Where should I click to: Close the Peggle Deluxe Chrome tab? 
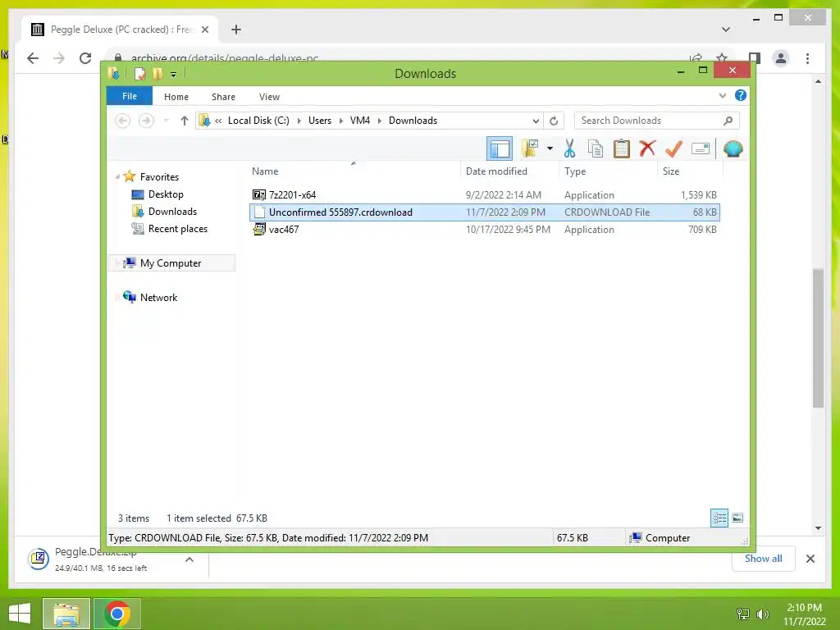tap(204, 30)
